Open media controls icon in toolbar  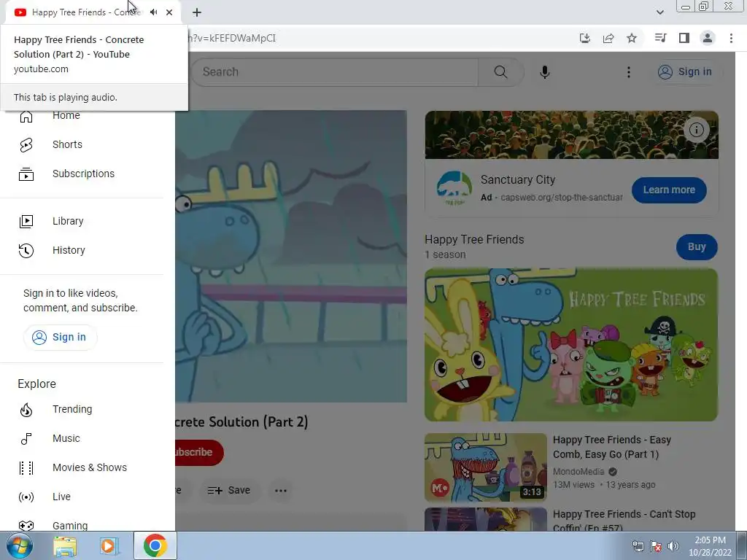pos(660,38)
